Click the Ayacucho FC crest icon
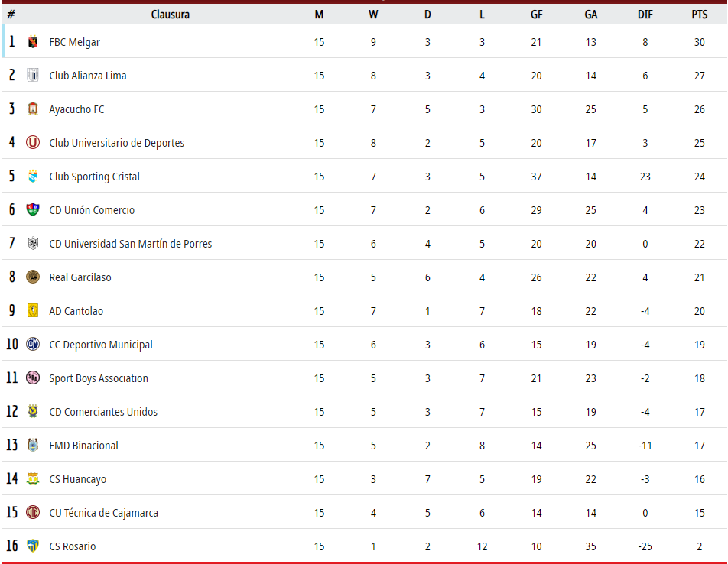This screenshot has height=564, width=728. [x=32, y=109]
